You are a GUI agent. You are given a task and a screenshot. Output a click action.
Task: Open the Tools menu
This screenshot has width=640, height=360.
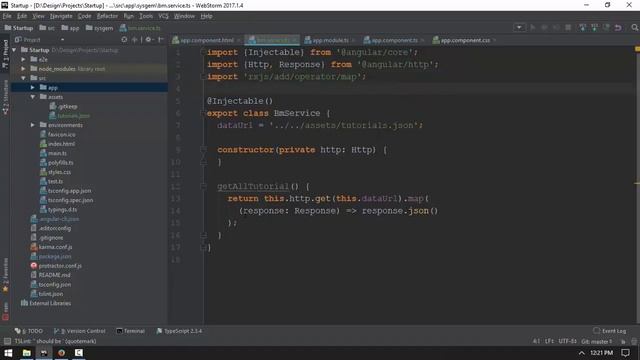tap(146, 16)
